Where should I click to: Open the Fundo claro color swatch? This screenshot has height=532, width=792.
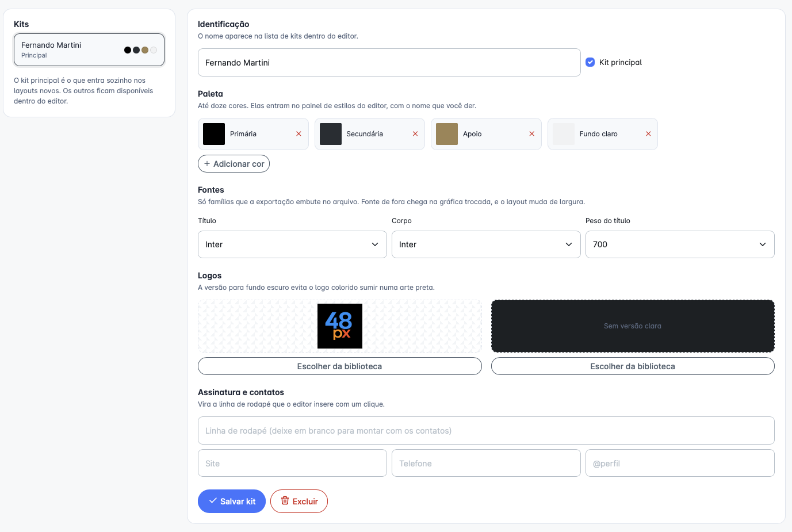pyautogui.click(x=564, y=134)
